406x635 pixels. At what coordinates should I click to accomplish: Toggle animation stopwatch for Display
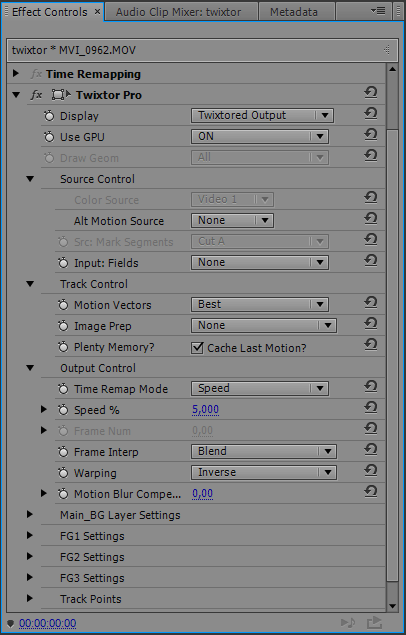(x=49, y=116)
